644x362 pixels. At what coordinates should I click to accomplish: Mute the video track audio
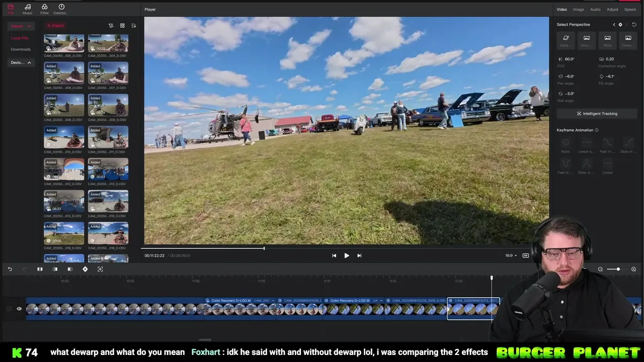coord(19,309)
